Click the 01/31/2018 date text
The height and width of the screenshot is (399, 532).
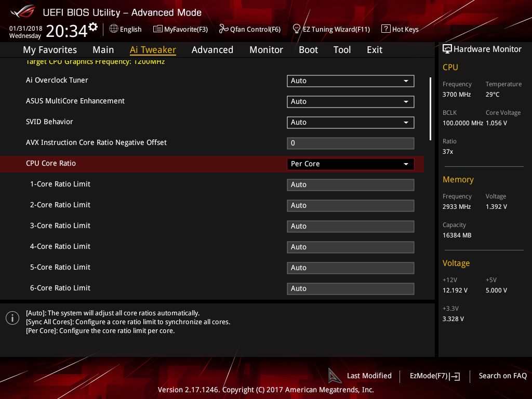pyautogui.click(x=26, y=29)
